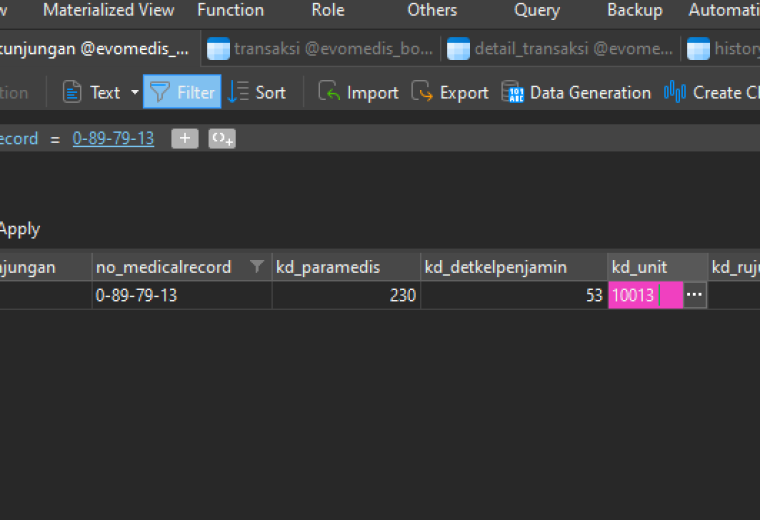Add a filter condition with plus button
Viewport: 760px width, 520px height.
[185, 139]
